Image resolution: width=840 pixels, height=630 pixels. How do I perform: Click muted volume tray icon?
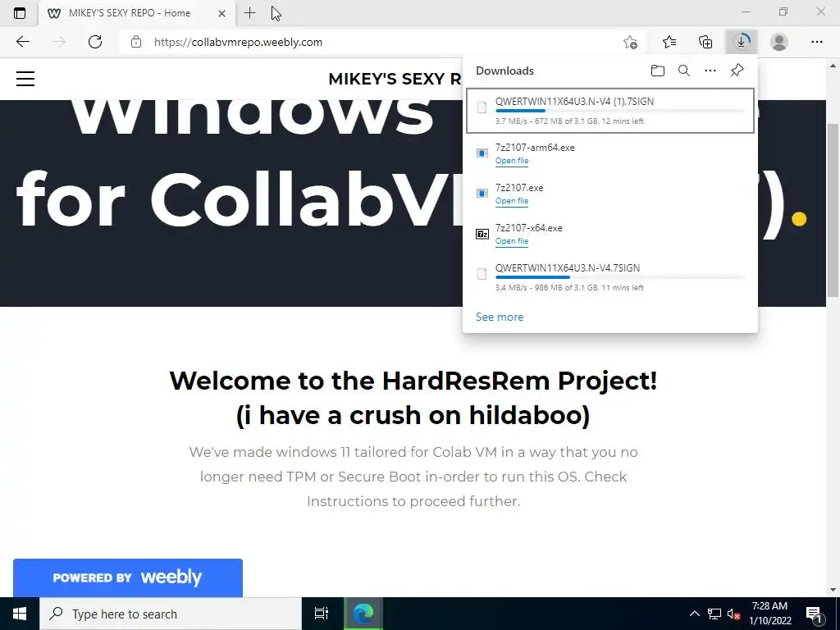tap(733, 614)
